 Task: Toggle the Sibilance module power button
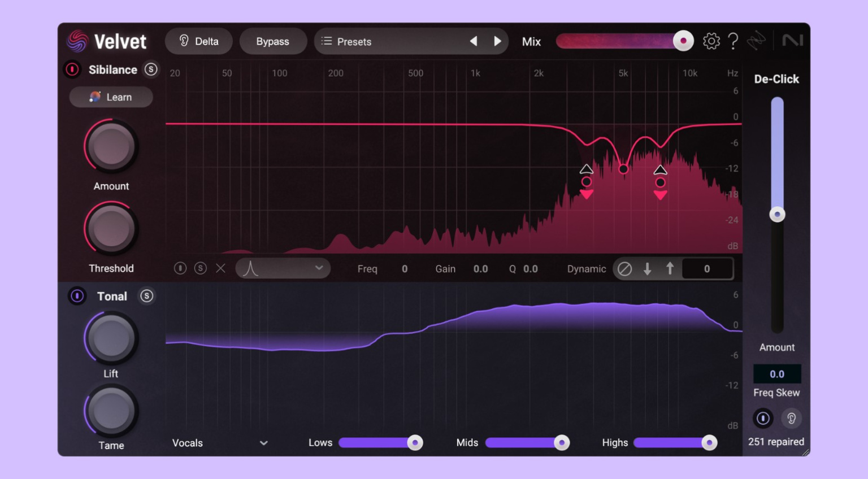pos(72,69)
